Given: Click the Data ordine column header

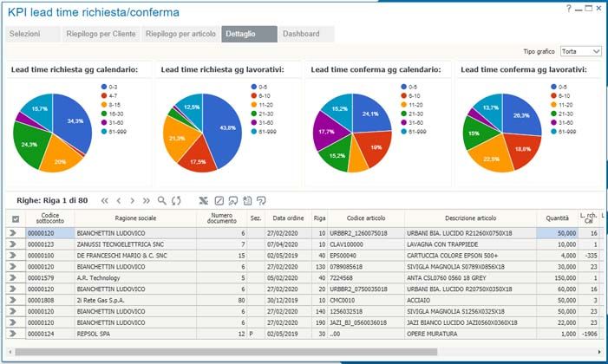Looking at the screenshot, I should (x=288, y=218).
